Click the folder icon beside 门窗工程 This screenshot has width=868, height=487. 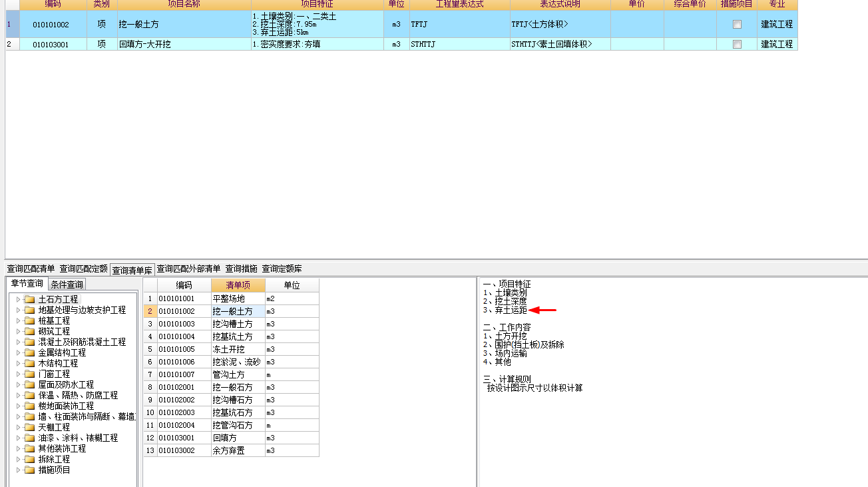(x=29, y=374)
